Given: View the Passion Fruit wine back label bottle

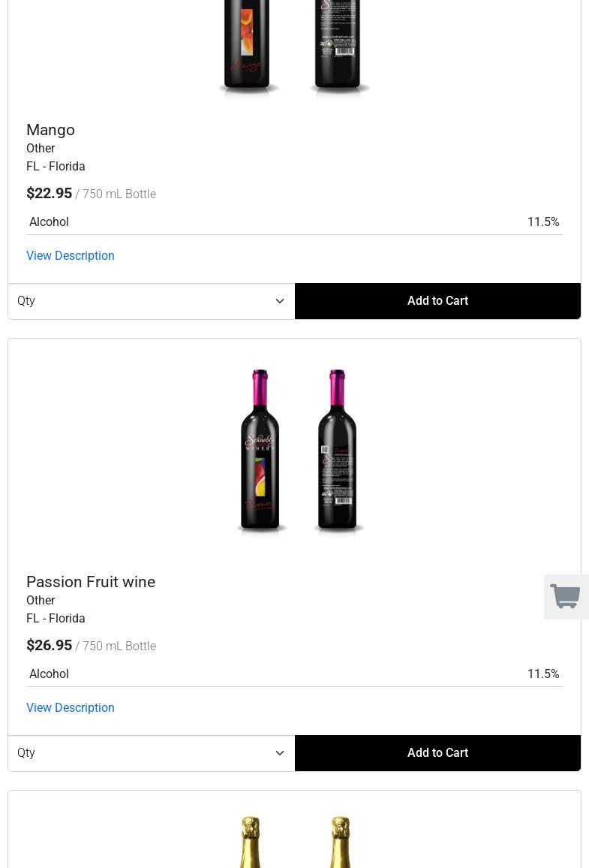Looking at the screenshot, I should [338, 449].
